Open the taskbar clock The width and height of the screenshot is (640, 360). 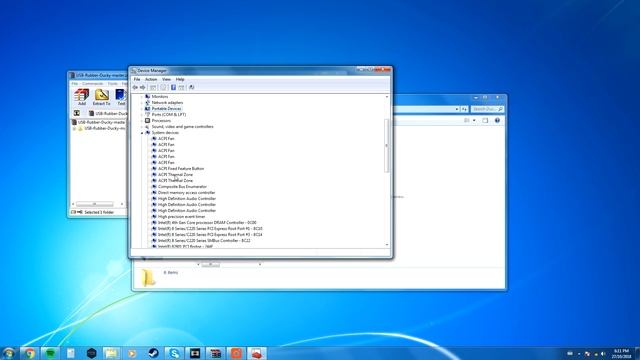pyautogui.click(x=622, y=353)
